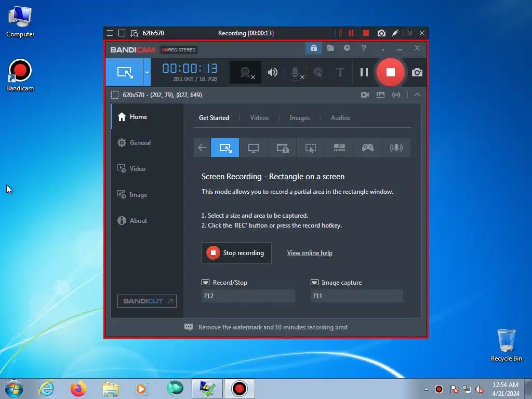The height and width of the screenshot is (399, 532).
Task: Select the Fullscreen monitor mode tile
Action: [254, 148]
